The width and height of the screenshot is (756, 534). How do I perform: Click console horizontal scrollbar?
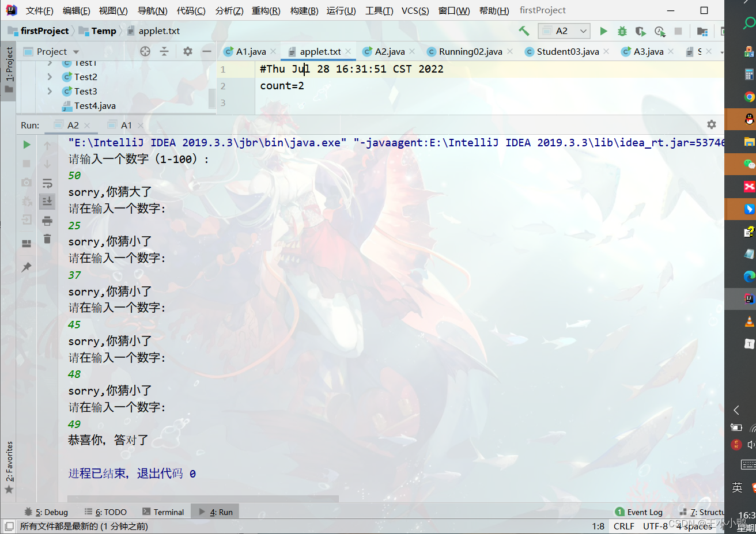pos(203,499)
